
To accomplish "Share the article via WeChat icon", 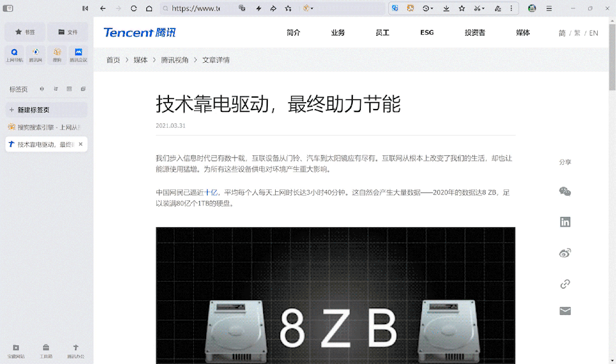I will pos(565,192).
